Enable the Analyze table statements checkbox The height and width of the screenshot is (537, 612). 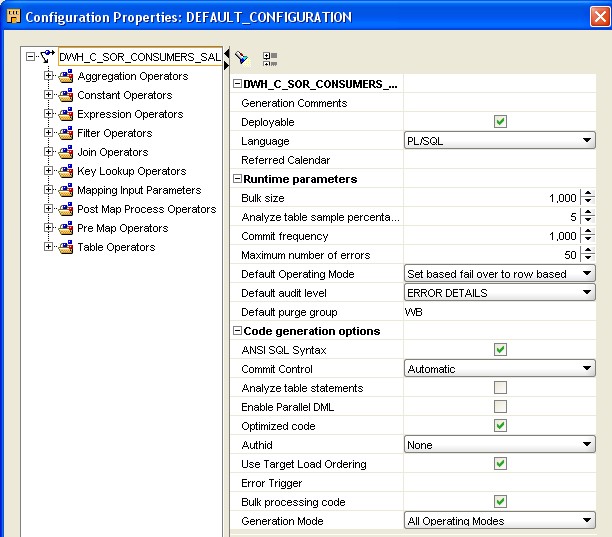tap(500, 388)
